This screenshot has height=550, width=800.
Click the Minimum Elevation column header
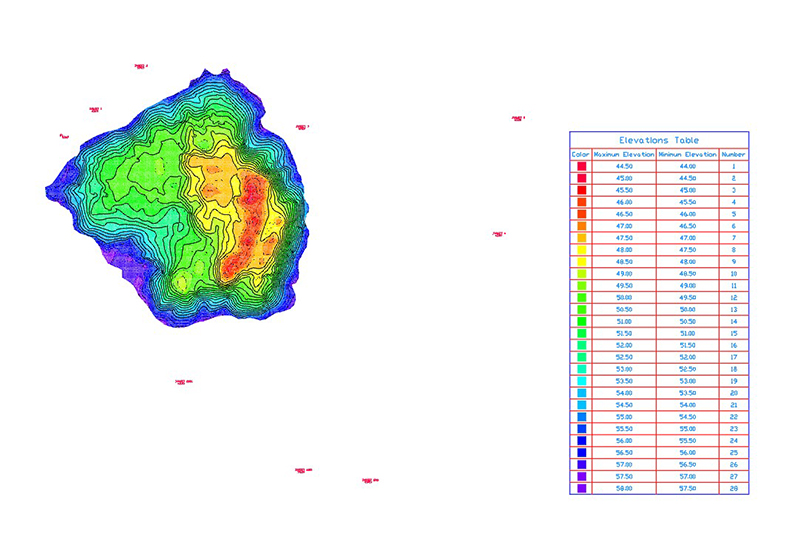(x=687, y=154)
